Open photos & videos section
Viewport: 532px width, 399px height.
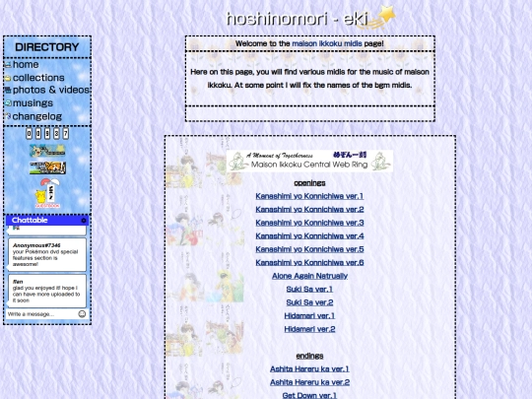(x=51, y=90)
